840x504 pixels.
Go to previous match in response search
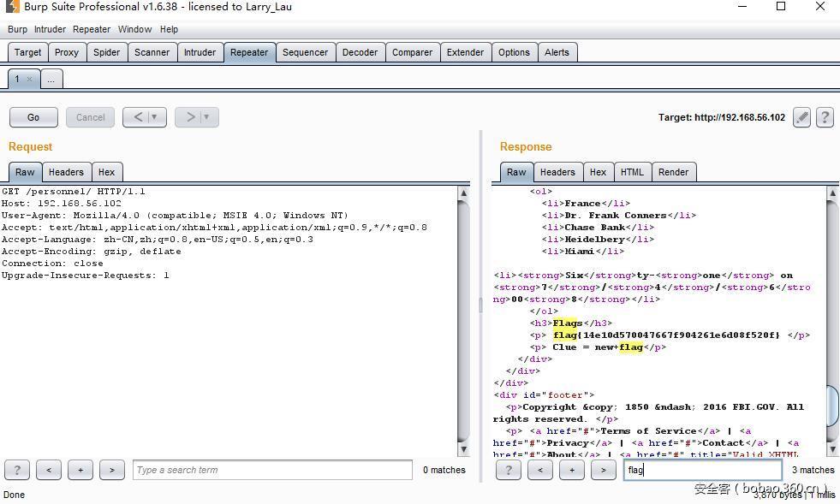pos(539,470)
